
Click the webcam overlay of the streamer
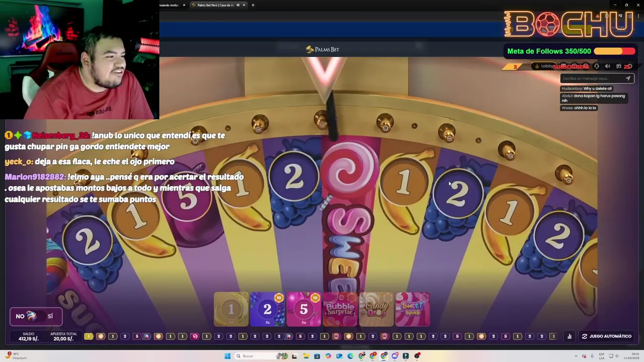point(79,59)
